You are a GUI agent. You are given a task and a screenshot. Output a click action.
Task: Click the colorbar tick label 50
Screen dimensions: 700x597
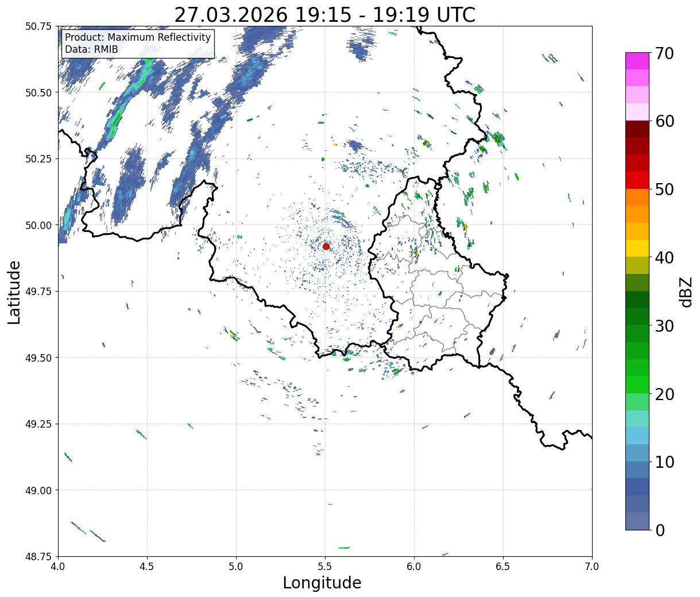click(664, 189)
